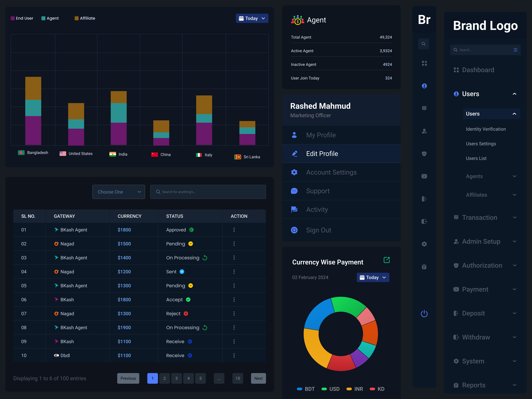Screen dimensions: 532x399
Task: Toggle BDT in donut chart legend
Action: (306, 389)
